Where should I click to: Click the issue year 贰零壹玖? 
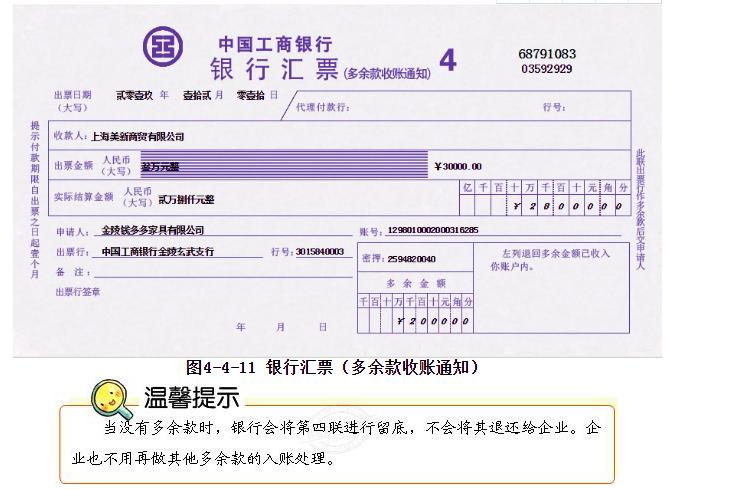(135, 95)
